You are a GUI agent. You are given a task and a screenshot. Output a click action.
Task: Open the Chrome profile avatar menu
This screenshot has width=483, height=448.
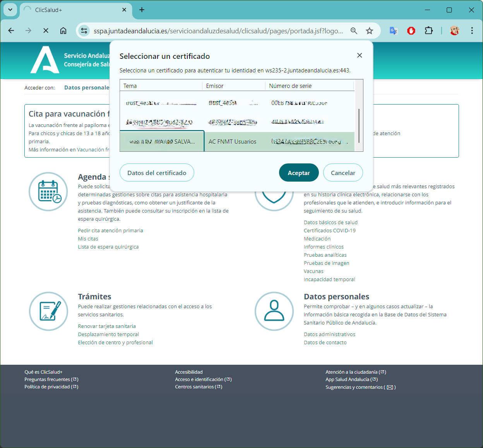pyautogui.click(x=454, y=31)
